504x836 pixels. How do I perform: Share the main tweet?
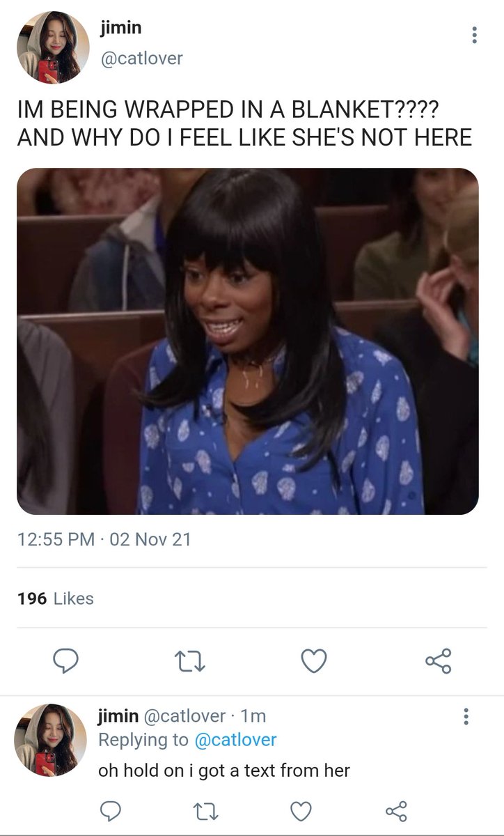pos(438,660)
